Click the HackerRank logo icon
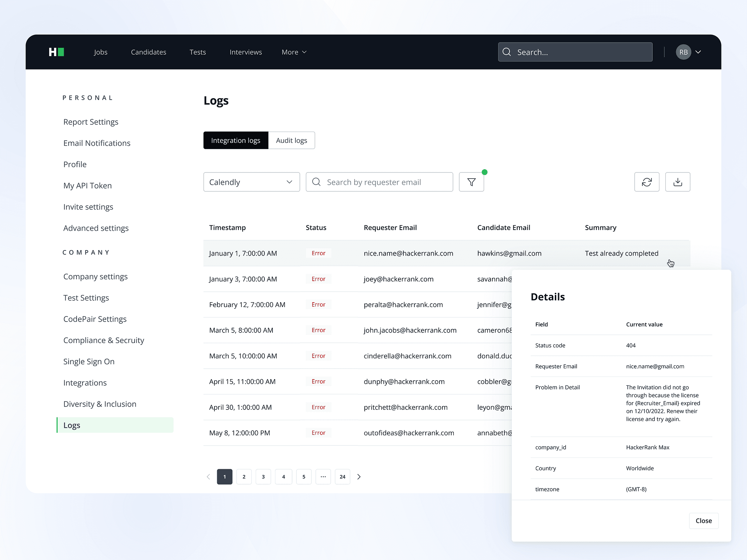 pyautogui.click(x=57, y=52)
